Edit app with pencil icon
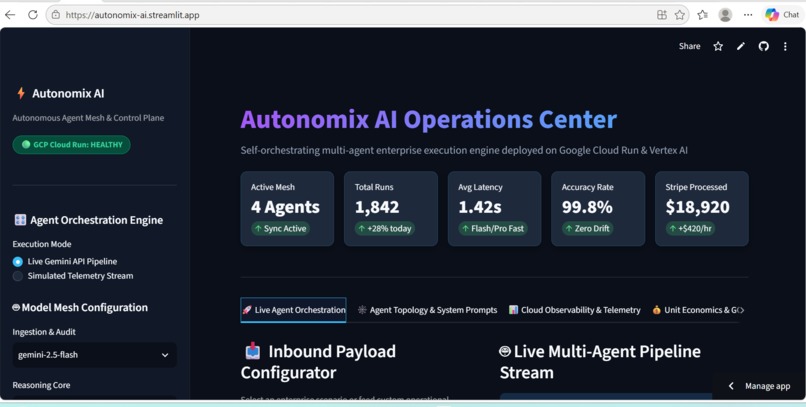 tap(741, 46)
